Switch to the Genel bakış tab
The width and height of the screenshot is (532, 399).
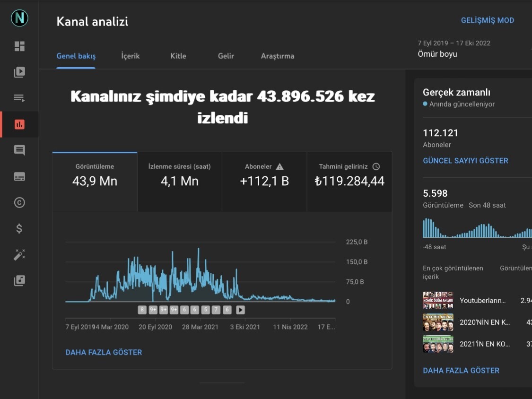(x=76, y=56)
